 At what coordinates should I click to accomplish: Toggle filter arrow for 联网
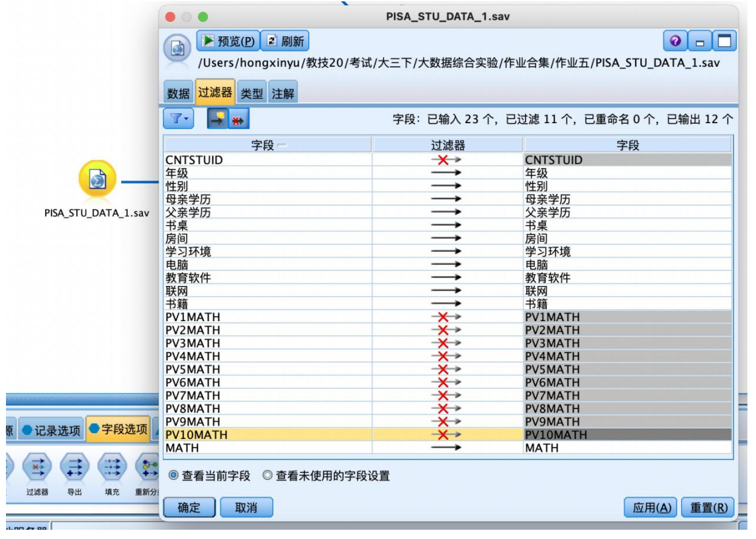446,291
